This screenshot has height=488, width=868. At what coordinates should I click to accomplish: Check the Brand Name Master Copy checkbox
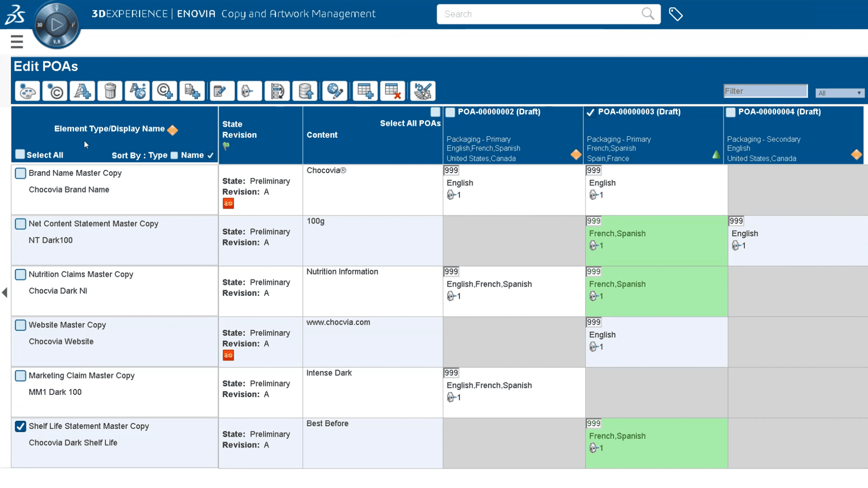click(20, 173)
